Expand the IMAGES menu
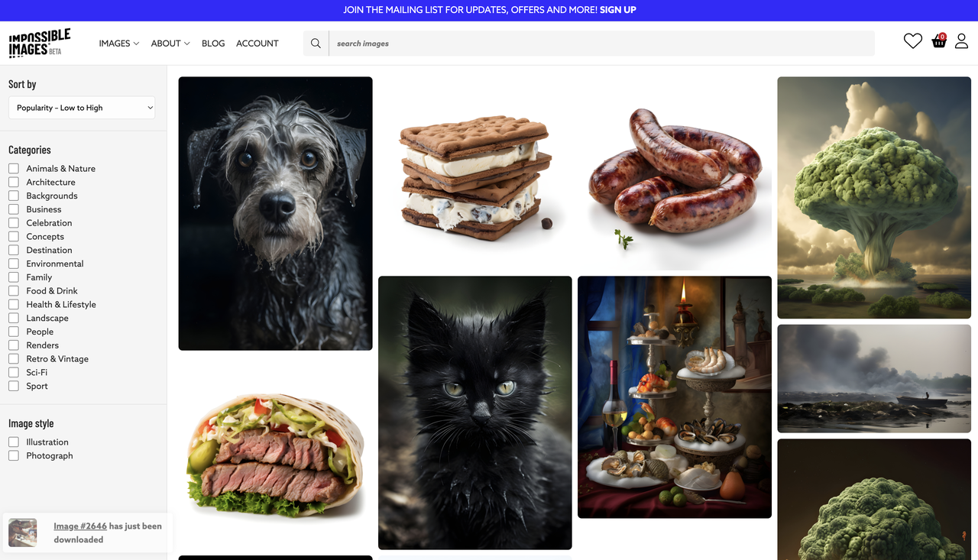Viewport: 978px width, 560px height. [119, 44]
